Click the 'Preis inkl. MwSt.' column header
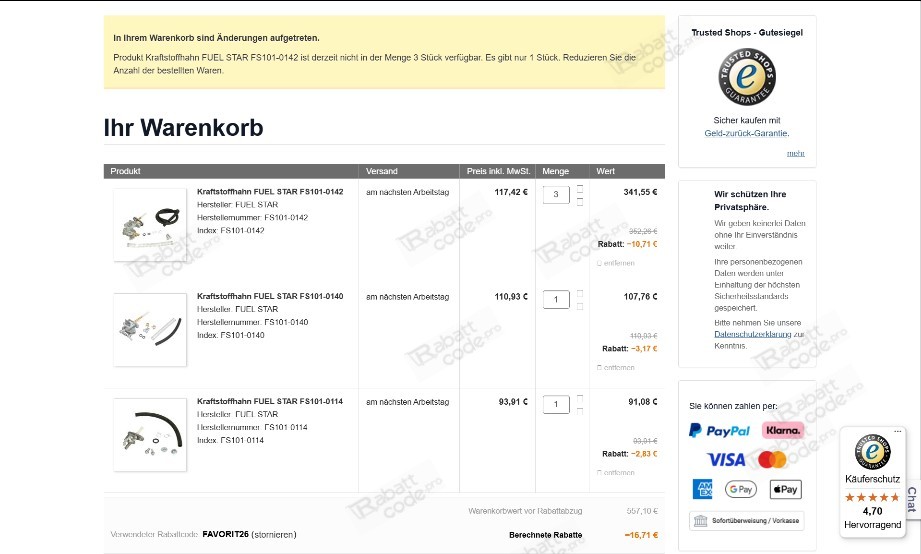The width and height of the screenshot is (921, 554). click(498, 171)
